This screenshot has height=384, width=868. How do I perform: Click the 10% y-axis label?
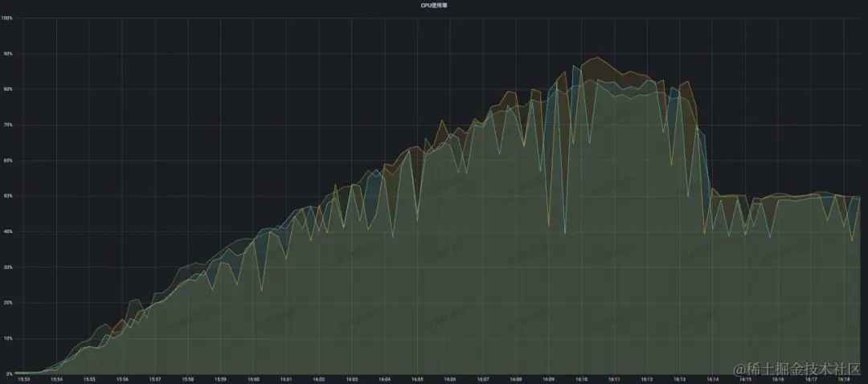pos(8,339)
